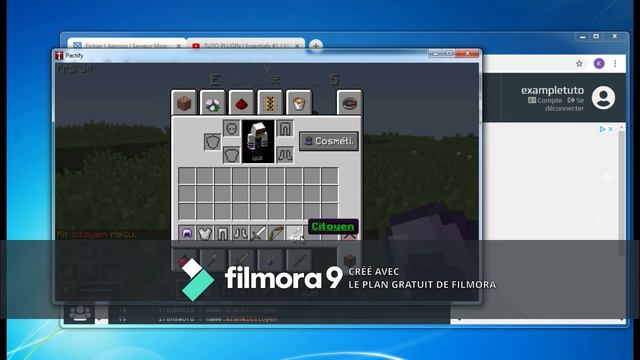This screenshot has height=360, width=640.
Task: Bookmark the page with the star icon
Action: click(x=579, y=64)
